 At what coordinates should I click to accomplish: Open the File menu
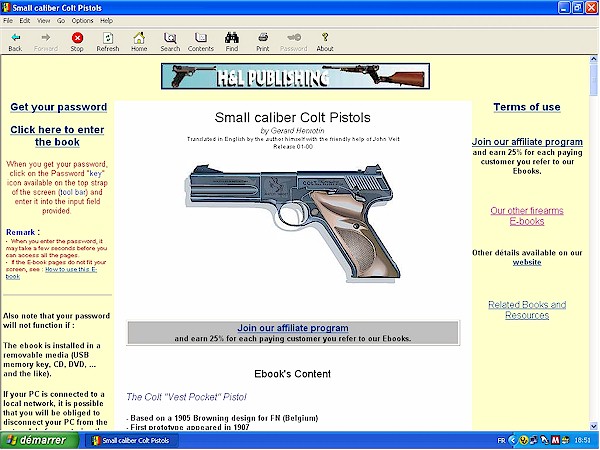(x=8, y=21)
